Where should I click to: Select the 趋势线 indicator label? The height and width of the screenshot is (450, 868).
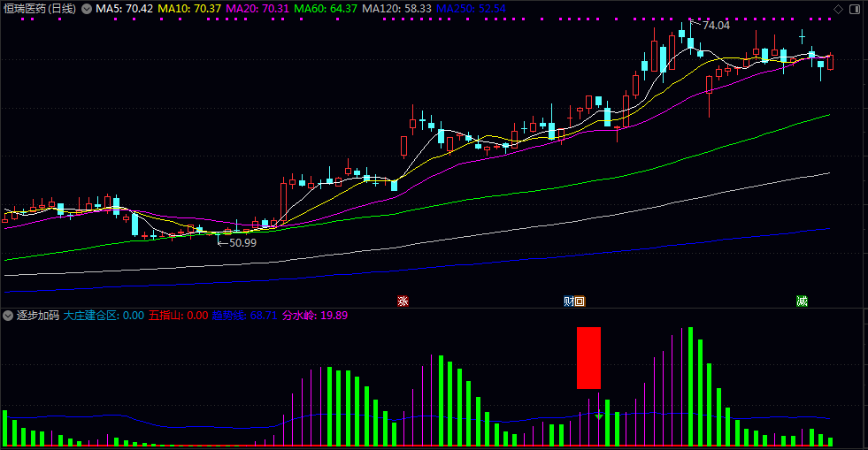[244, 316]
